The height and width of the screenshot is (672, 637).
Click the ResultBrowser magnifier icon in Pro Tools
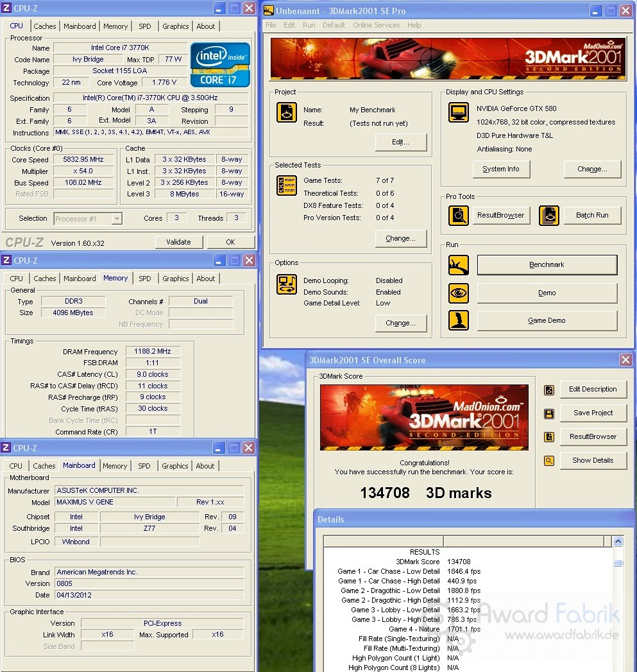[459, 215]
